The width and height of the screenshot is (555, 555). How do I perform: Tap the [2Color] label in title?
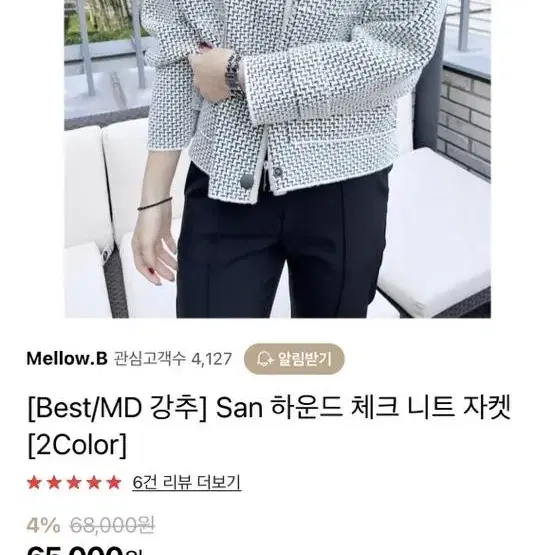(x=77, y=445)
